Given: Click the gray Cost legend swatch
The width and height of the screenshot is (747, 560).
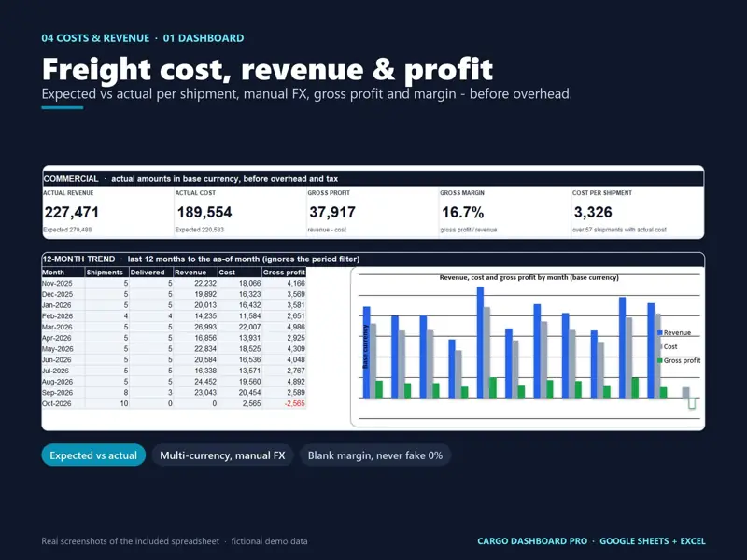Looking at the screenshot, I should tap(661, 346).
